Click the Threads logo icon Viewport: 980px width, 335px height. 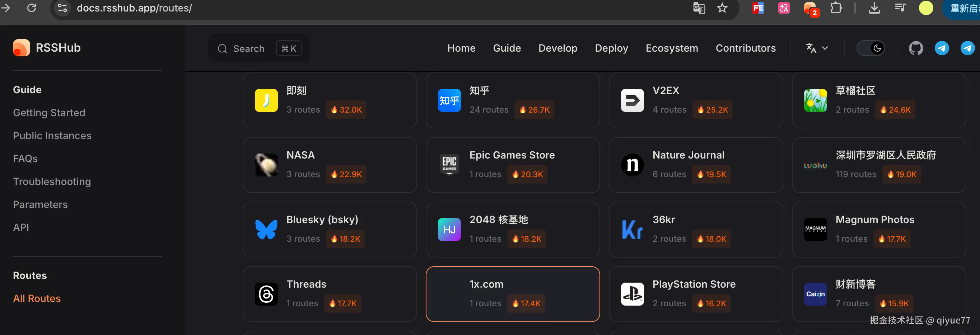[266, 294]
